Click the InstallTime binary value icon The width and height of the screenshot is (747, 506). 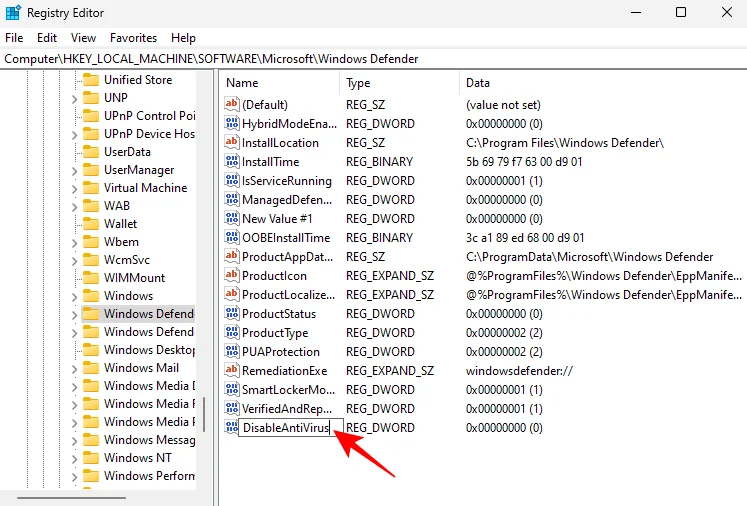point(232,161)
